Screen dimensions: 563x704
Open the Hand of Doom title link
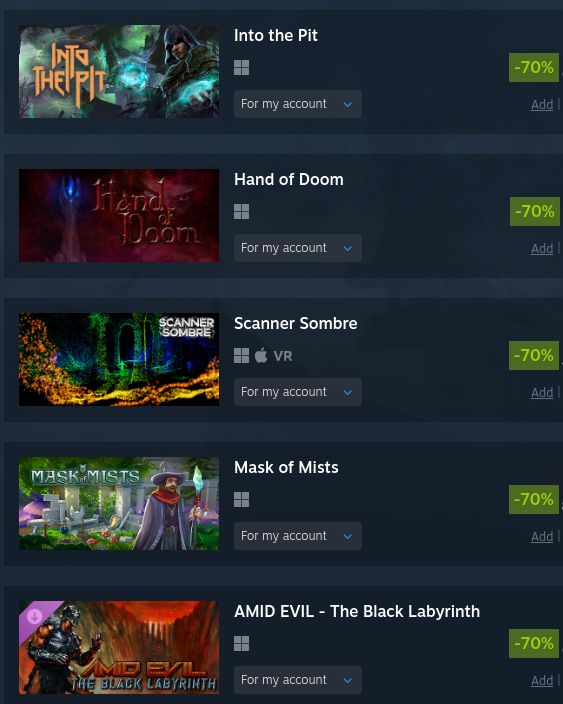(x=289, y=180)
